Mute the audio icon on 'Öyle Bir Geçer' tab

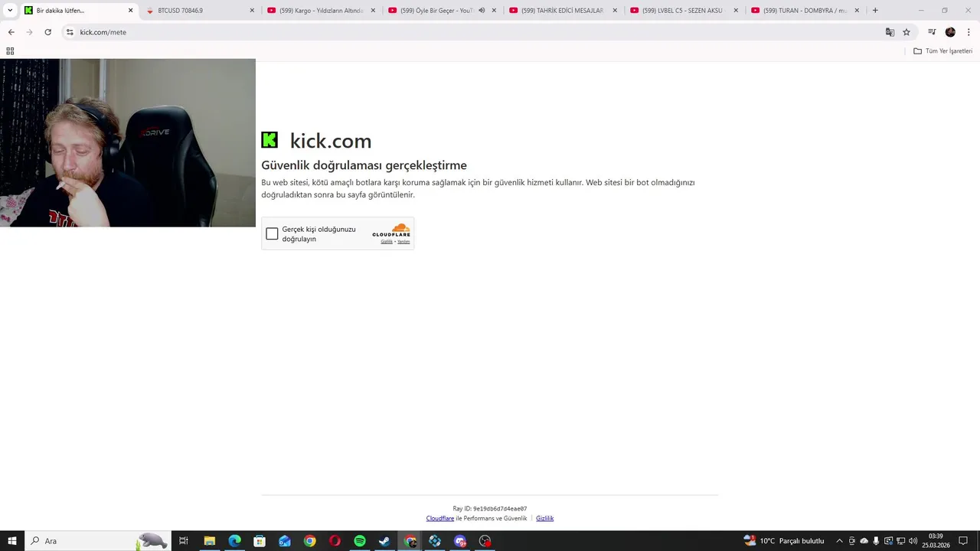coord(482,11)
